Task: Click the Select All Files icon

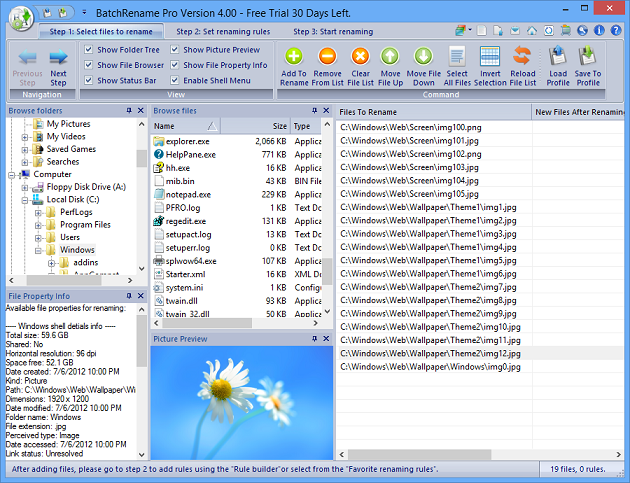Action: click(x=457, y=57)
